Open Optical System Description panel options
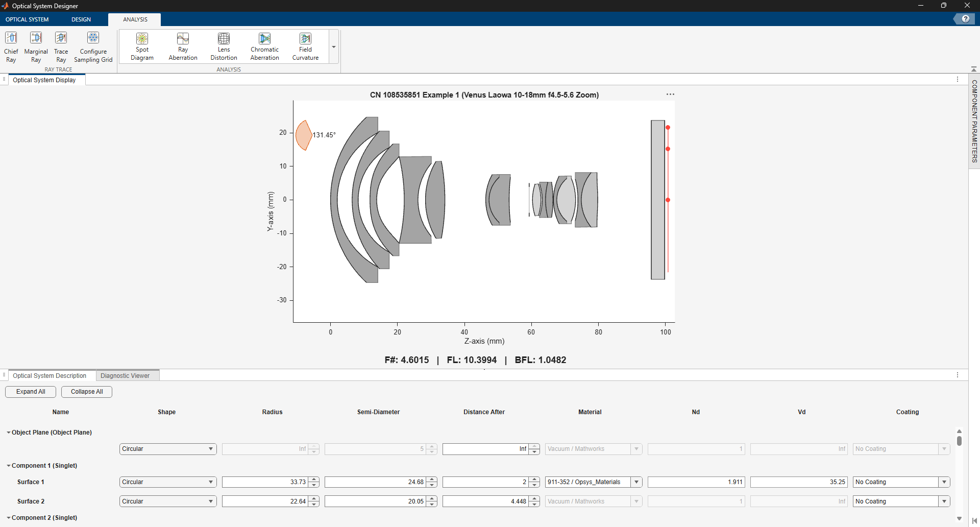Screen dimensions: 980x527 click(958, 375)
